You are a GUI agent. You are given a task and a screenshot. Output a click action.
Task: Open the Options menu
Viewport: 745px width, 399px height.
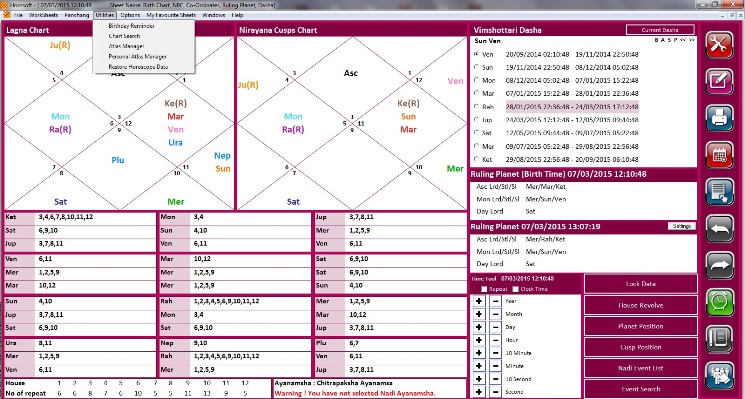click(x=130, y=15)
